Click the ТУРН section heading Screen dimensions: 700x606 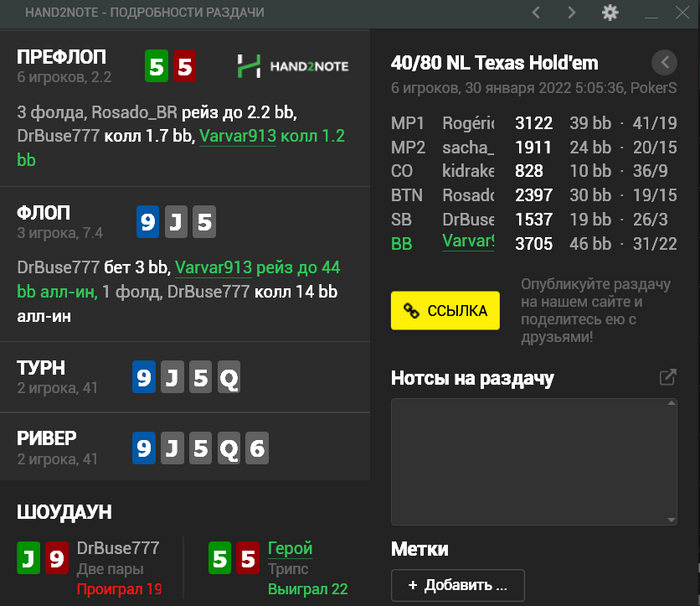pyautogui.click(x=41, y=368)
